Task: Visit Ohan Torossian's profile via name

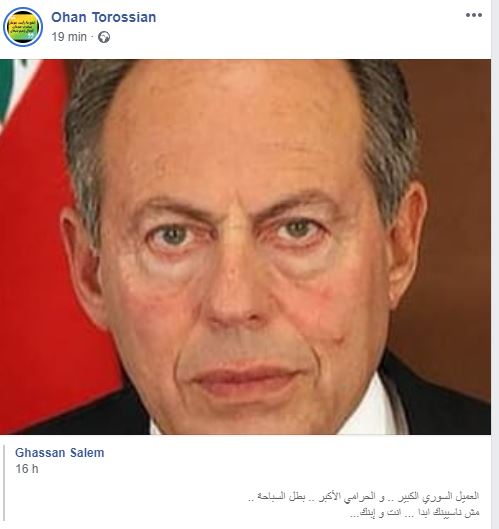Action: pyautogui.click(x=104, y=17)
